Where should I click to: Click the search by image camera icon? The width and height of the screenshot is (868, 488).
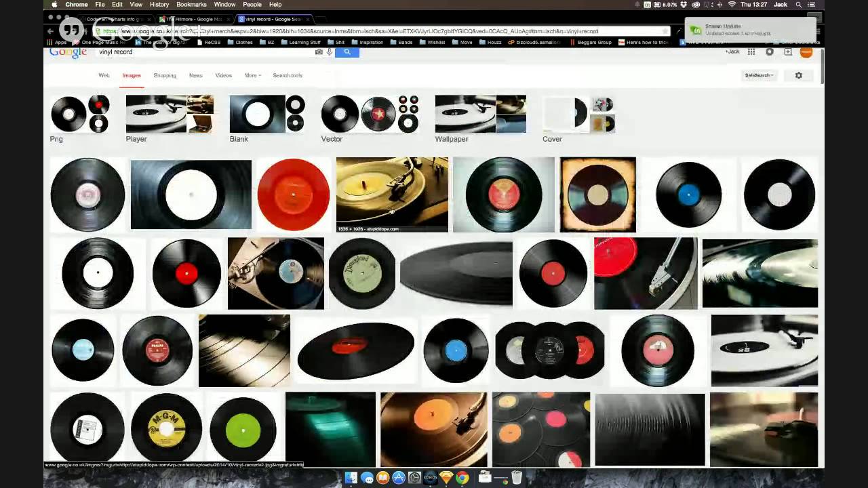click(x=319, y=52)
